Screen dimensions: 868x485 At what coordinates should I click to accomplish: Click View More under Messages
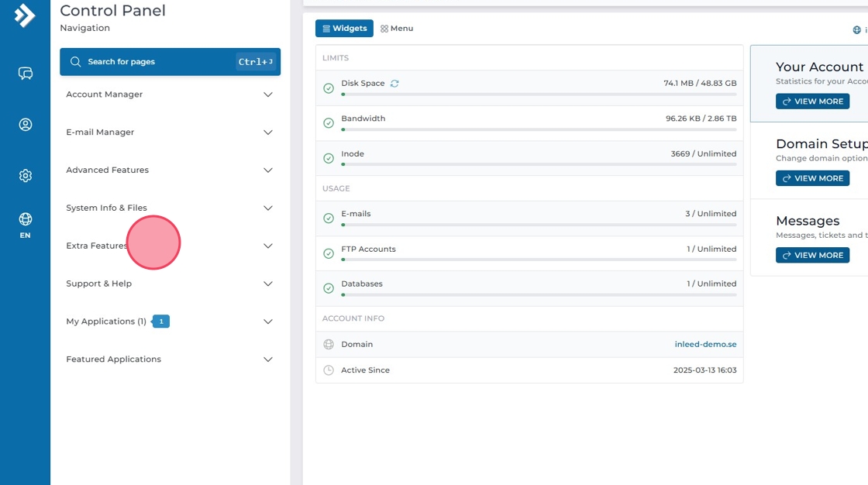coord(812,255)
